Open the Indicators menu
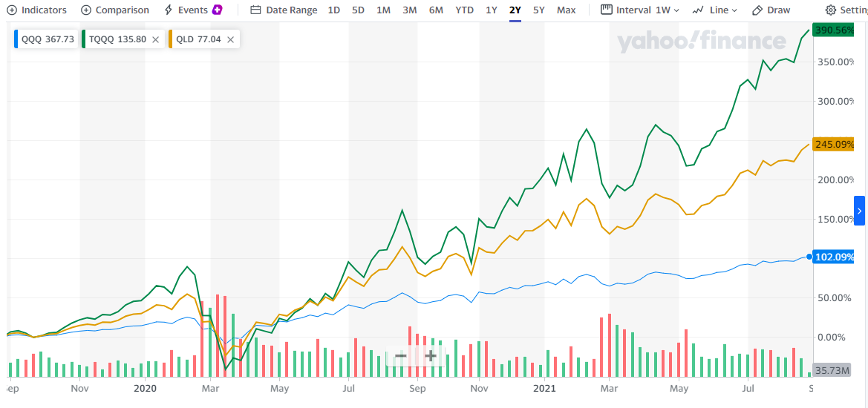 click(36, 10)
